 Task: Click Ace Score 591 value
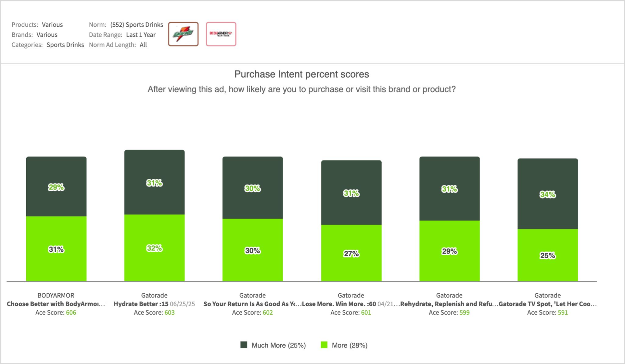(x=563, y=312)
